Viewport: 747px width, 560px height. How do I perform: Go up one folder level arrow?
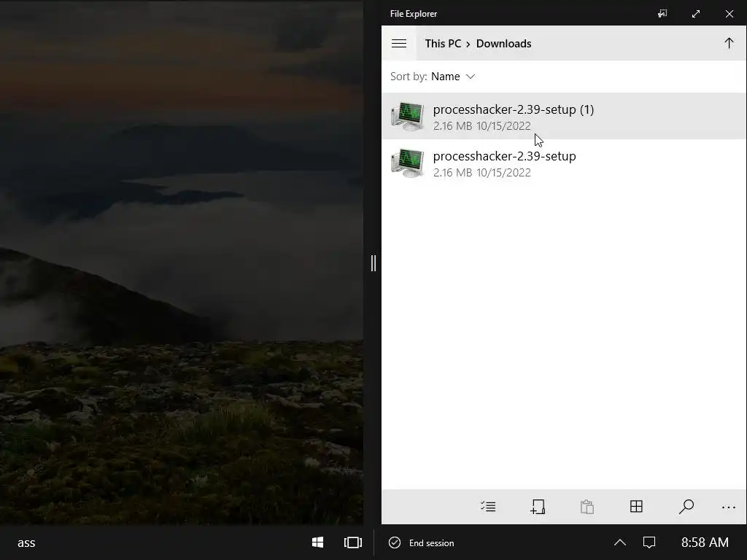[729, 43]
